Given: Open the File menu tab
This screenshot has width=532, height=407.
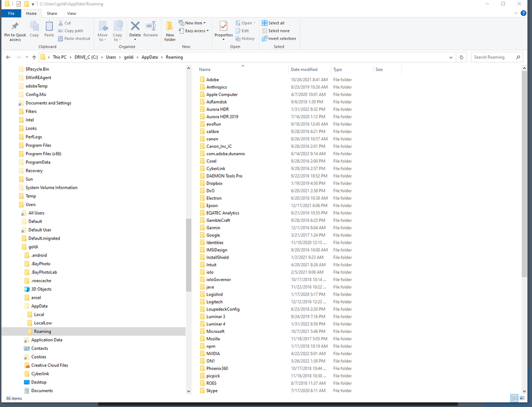Looking at the screenshot, I should pos(11,13).
